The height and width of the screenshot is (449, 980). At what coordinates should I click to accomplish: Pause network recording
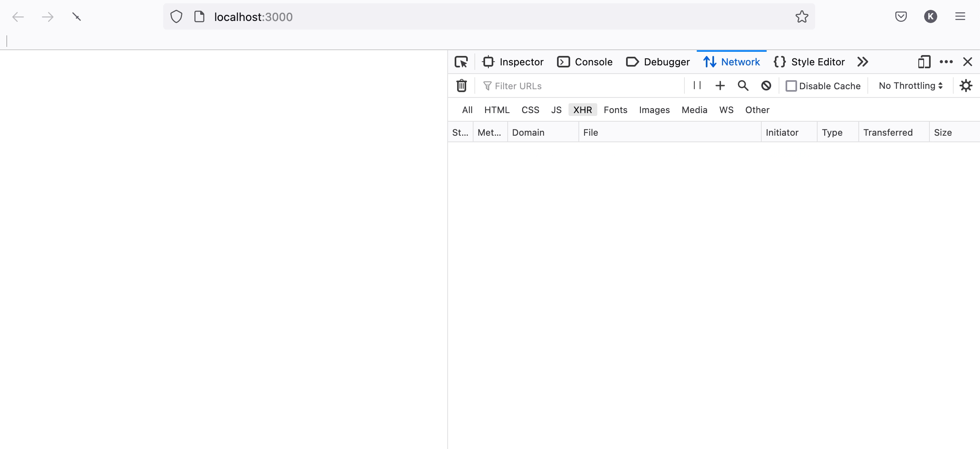697,86
